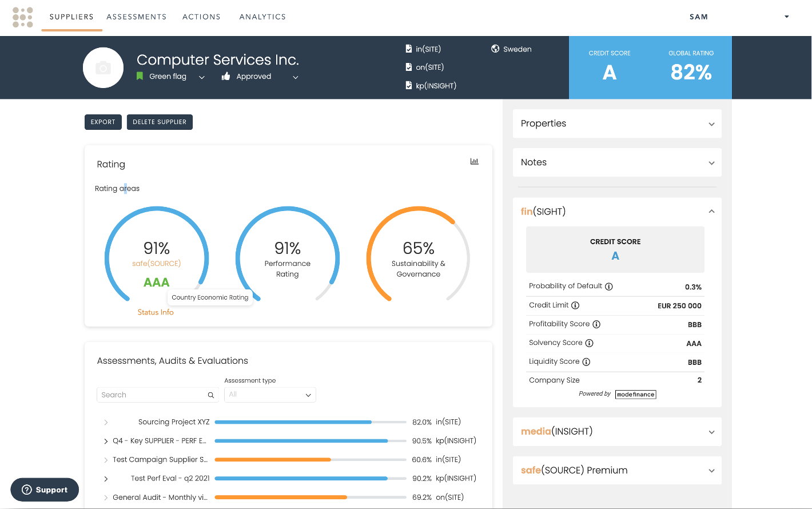
Task: Click the dotted app logo icon
Action: [x=23, y=17]
